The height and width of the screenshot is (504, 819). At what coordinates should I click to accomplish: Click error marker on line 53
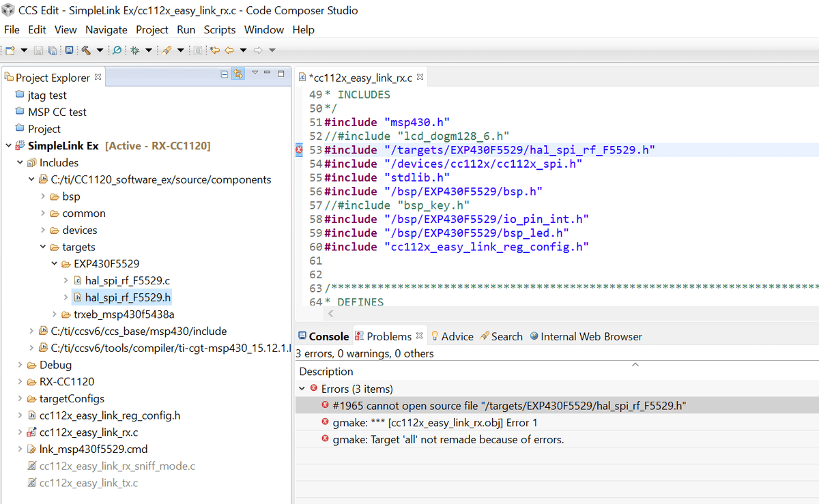[x=298, y=150]
